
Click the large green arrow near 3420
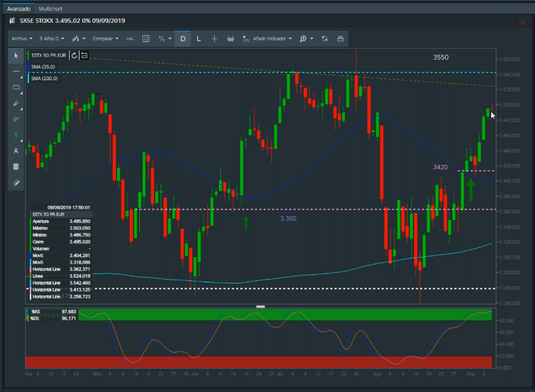[471, 189]
